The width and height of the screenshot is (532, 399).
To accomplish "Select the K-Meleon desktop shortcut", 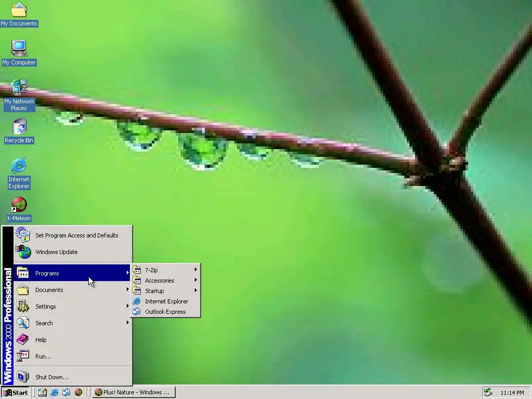I will (x=19, y=209).
